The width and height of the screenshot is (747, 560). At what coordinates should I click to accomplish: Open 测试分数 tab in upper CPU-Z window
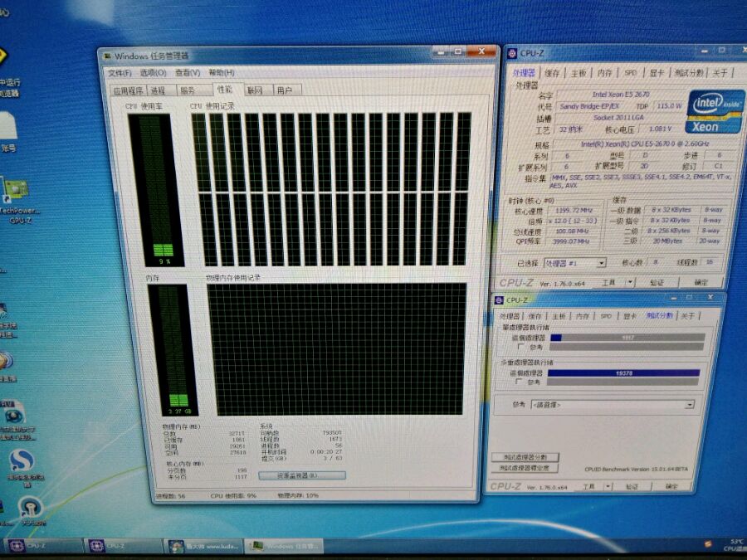pyautogui.click(x=689, y=73)
